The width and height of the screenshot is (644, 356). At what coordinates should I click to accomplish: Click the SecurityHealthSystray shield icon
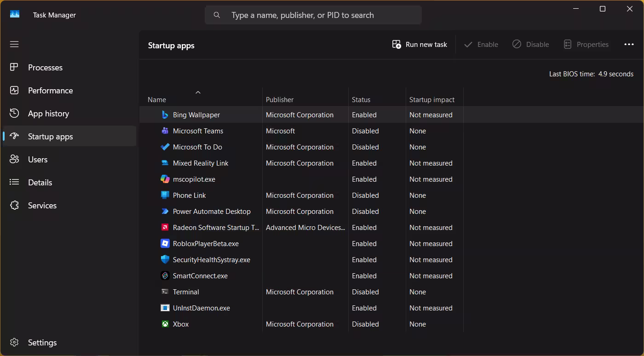[x=165, y=259]
